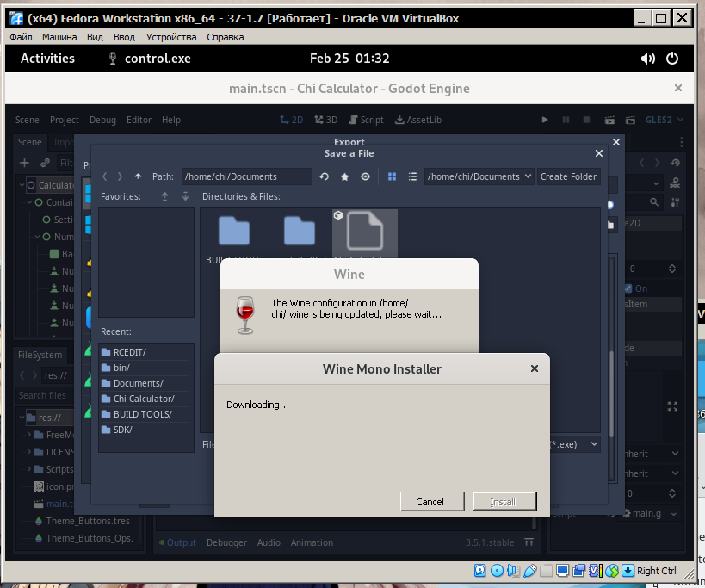Open GLES2 renderer dropdown
705x588 pixels.
[x=665, y=120]
